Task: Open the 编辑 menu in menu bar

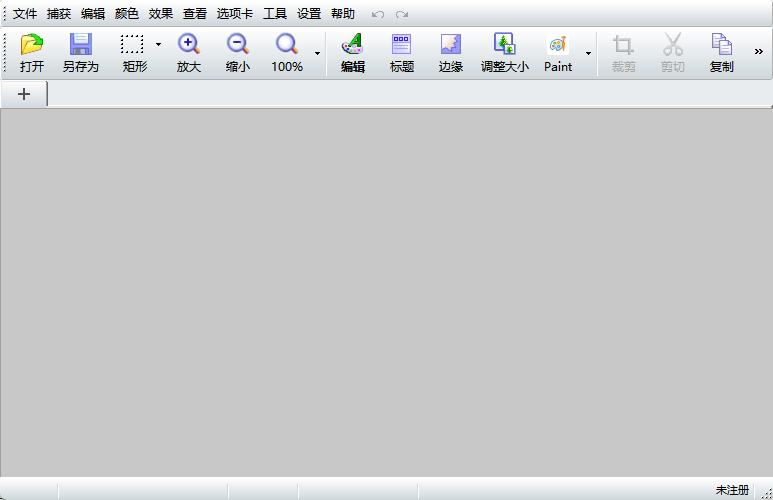Action: (x=93, y=14)
